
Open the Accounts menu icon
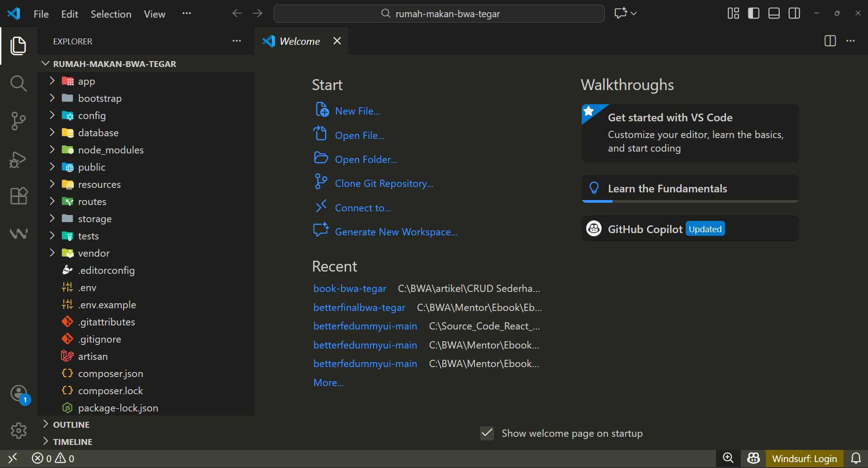point(19,394)
